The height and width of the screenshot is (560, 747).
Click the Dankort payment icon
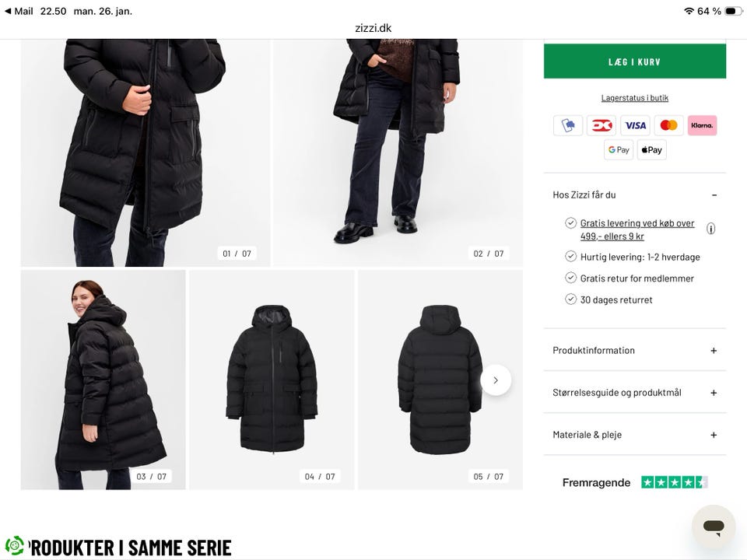pyautogui.click(x=601, y=125)
